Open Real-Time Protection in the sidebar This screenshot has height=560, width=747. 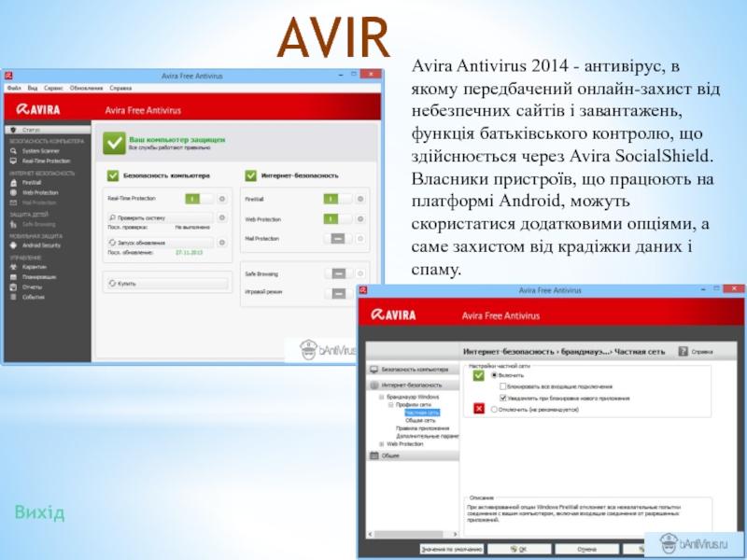[x=46, y=161]
